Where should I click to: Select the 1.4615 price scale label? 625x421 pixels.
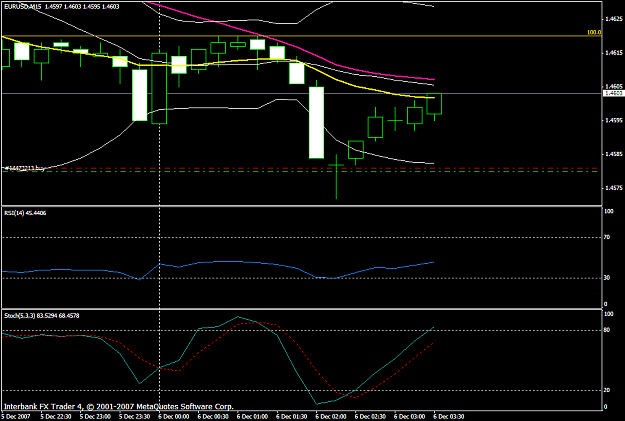point(614,53)
